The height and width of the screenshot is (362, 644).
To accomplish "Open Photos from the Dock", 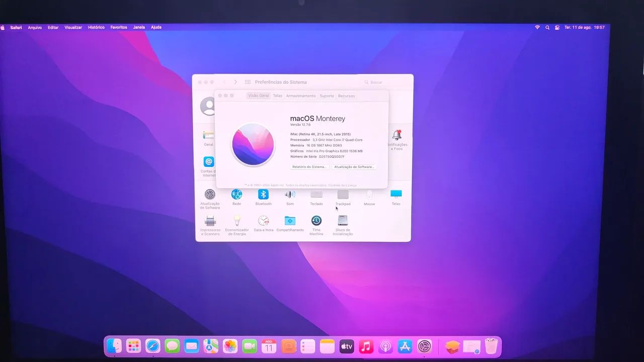I will point(230,346).
